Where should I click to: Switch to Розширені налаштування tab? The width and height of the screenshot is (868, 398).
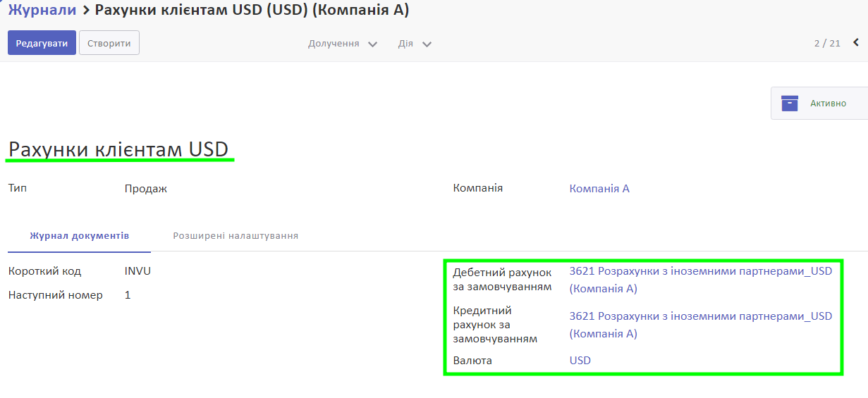click(x=236, y=235)
